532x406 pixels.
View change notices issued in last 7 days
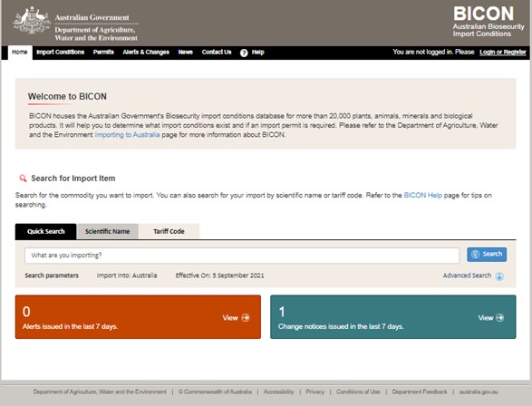[x=491, y=318]
